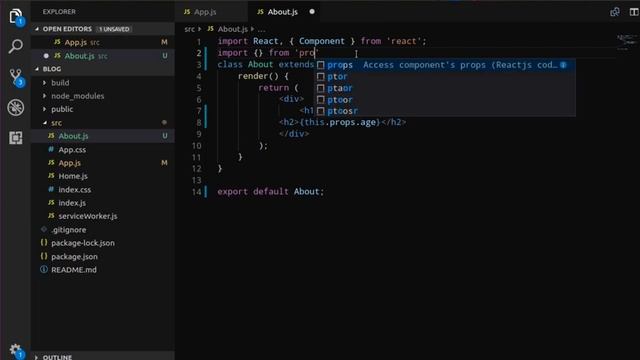This screenshot has height=360, width=640.
Task: Open .gitignore in file tree
Action: tap(103, 229)
